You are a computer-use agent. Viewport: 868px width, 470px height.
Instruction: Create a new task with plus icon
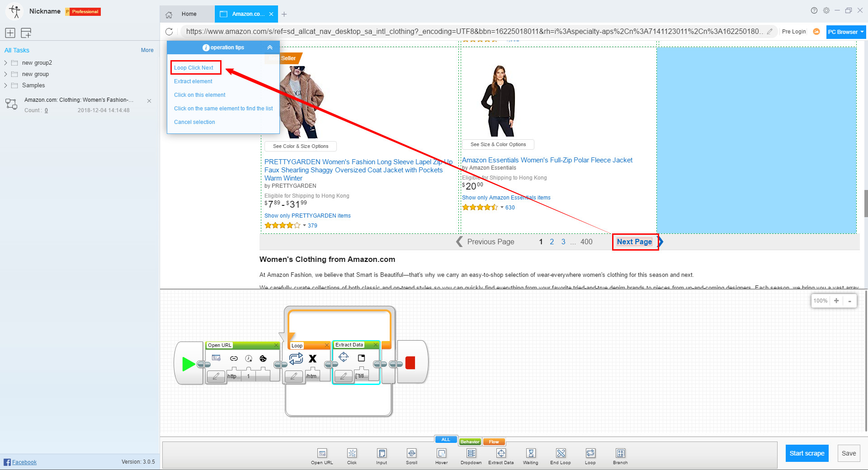click(10, 33)
